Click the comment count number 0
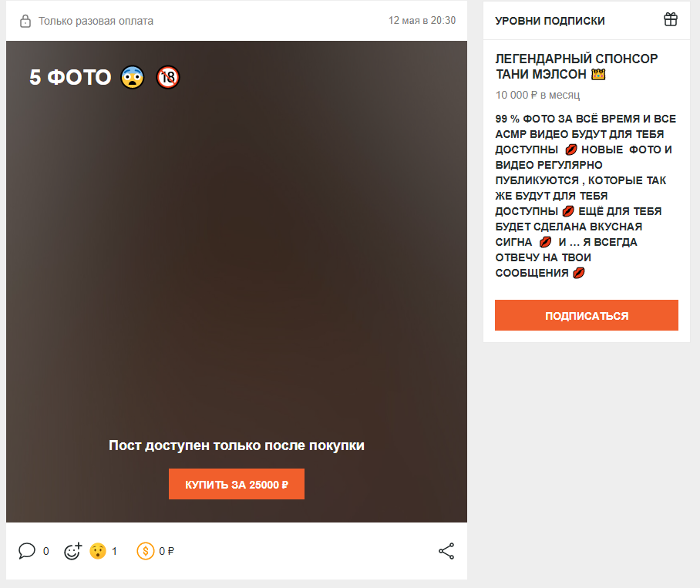 [x=46, y=552]
